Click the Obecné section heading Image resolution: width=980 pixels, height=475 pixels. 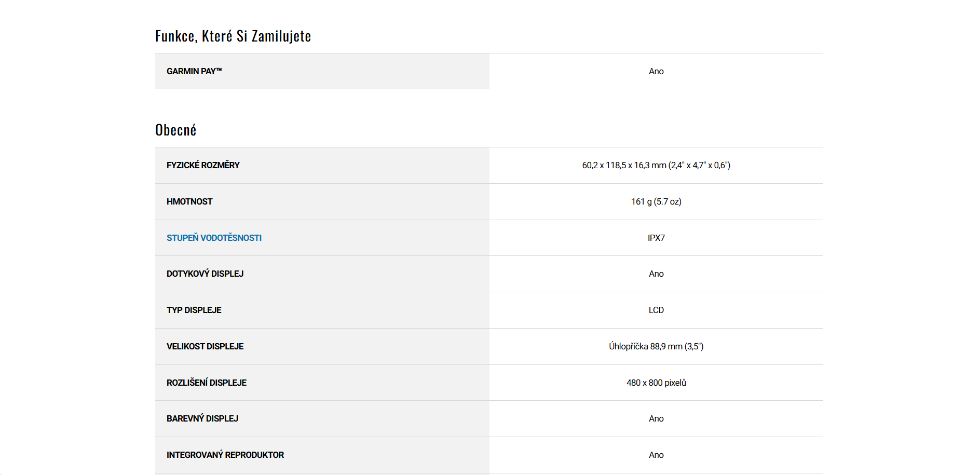tap(176, 130)
